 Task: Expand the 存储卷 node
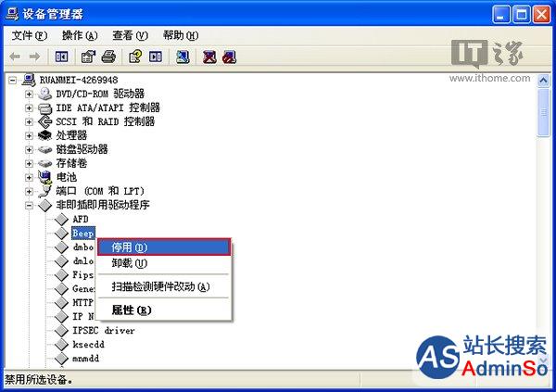point(29,163)
